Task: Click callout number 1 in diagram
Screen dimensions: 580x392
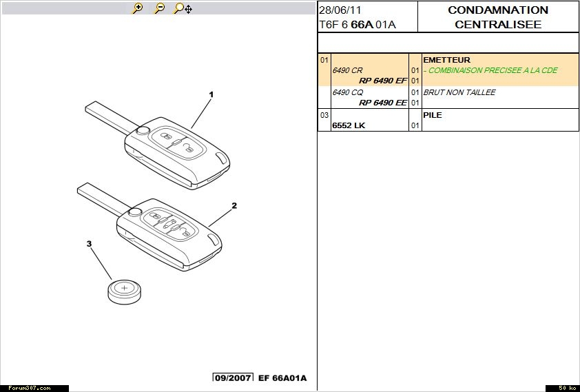Action: coord(211,94)
